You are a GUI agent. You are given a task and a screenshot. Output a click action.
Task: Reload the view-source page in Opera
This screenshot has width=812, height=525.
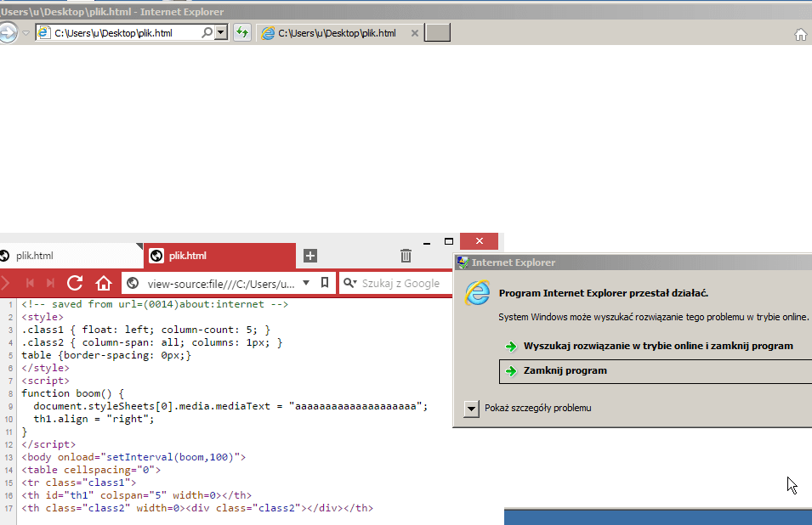pos(75,283)
